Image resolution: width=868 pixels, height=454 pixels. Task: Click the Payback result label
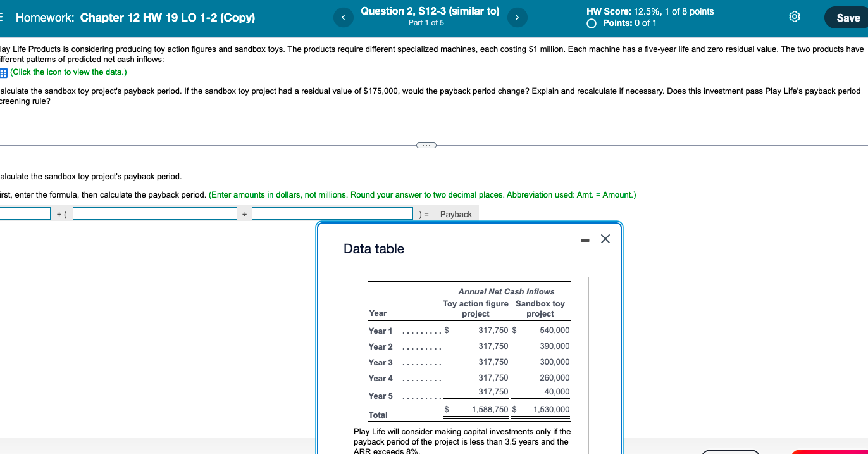pos(456,215)
